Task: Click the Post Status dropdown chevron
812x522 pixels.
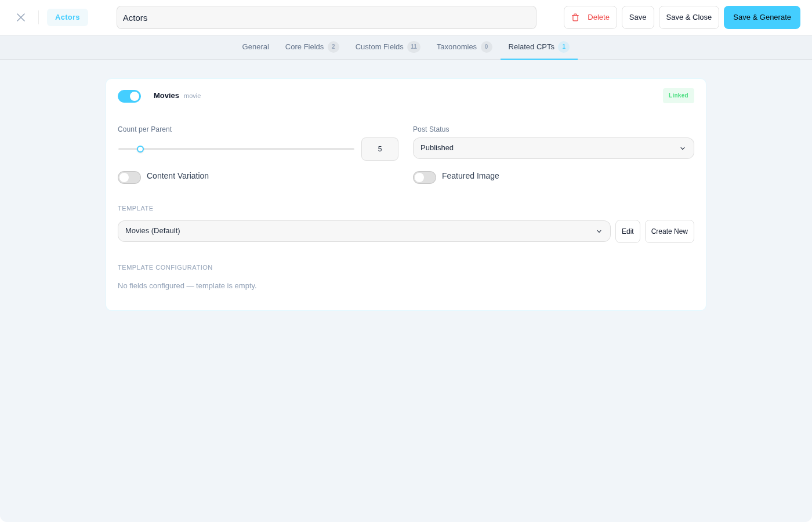Action: (x=683, y=148)
